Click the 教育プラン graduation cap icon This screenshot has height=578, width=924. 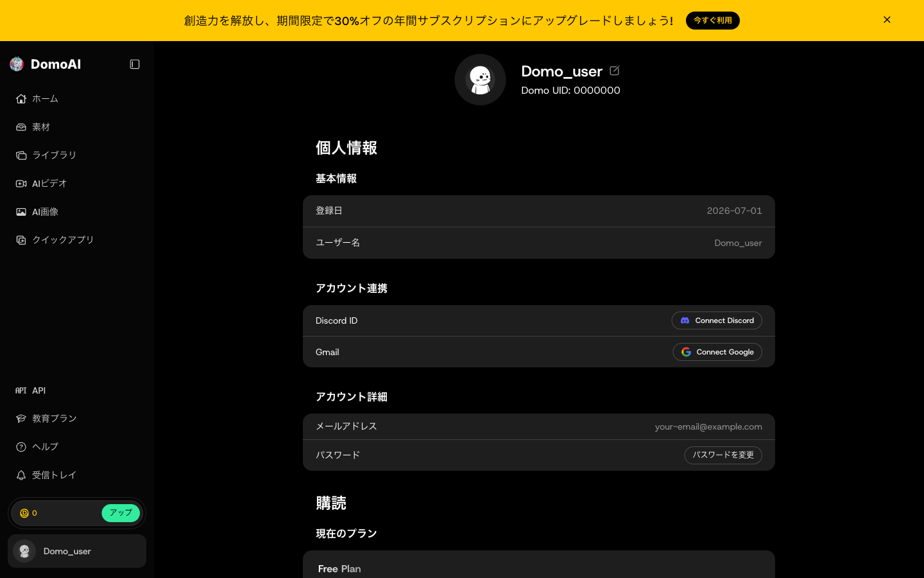pos(21,419)
